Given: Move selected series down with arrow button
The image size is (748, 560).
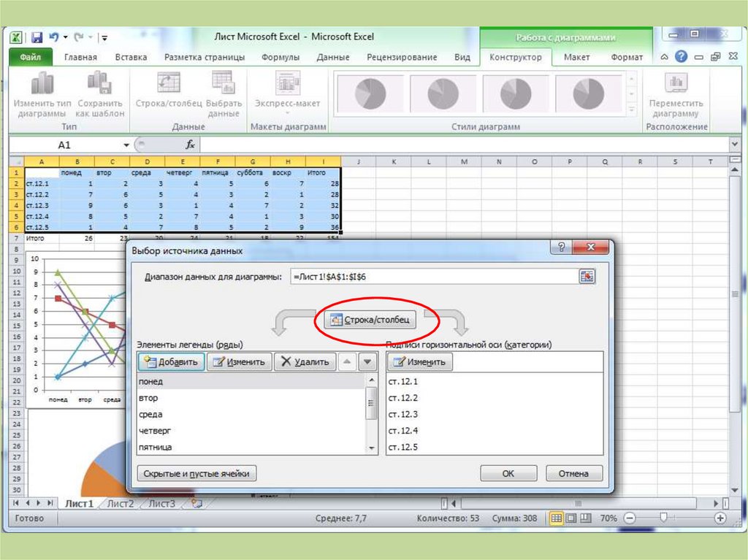Looking at the screenshot, I should click(367, 361).
